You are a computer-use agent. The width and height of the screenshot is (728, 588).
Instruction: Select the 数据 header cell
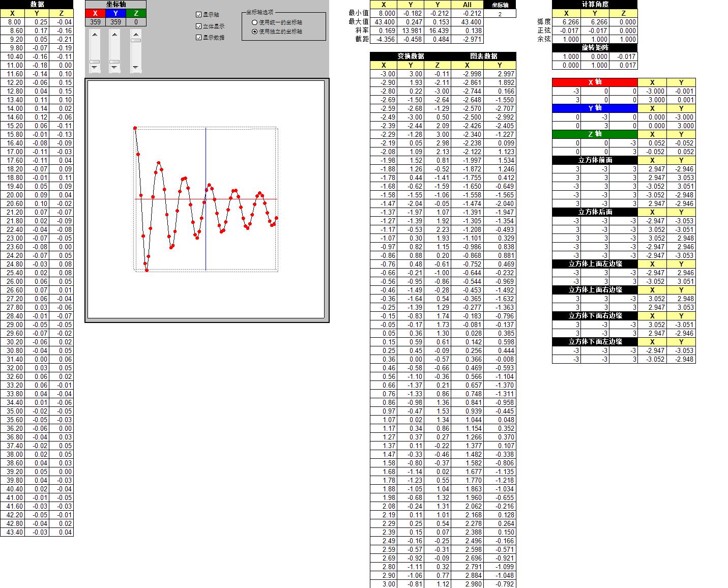(x=37, y=4)
